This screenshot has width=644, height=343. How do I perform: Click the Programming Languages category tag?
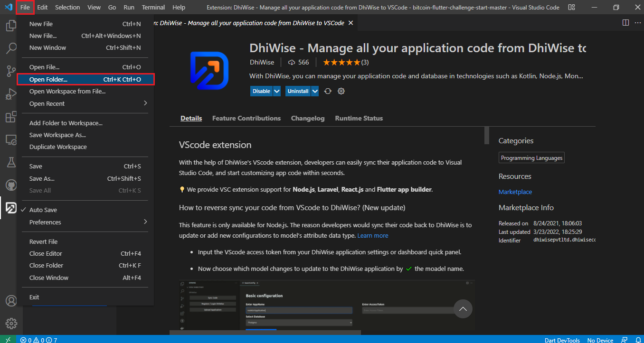[532, 158]
